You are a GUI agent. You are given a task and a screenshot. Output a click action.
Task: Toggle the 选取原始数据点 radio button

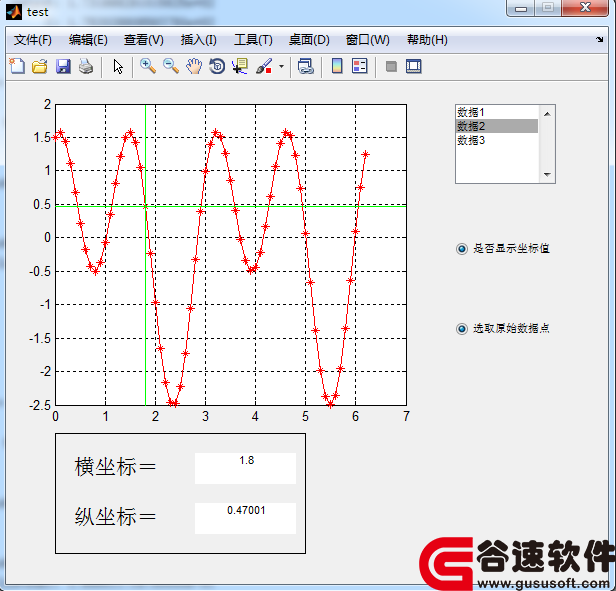(x=462, y=329)
